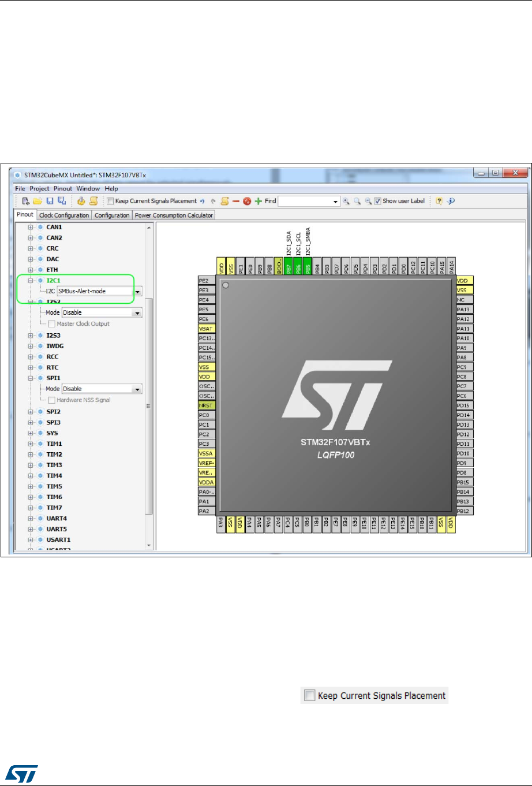Viewport: 532px width, 786px height.
Task: Open the I2C SMBus-Alert-mode dropdown
Action: (x=137, y=291)
